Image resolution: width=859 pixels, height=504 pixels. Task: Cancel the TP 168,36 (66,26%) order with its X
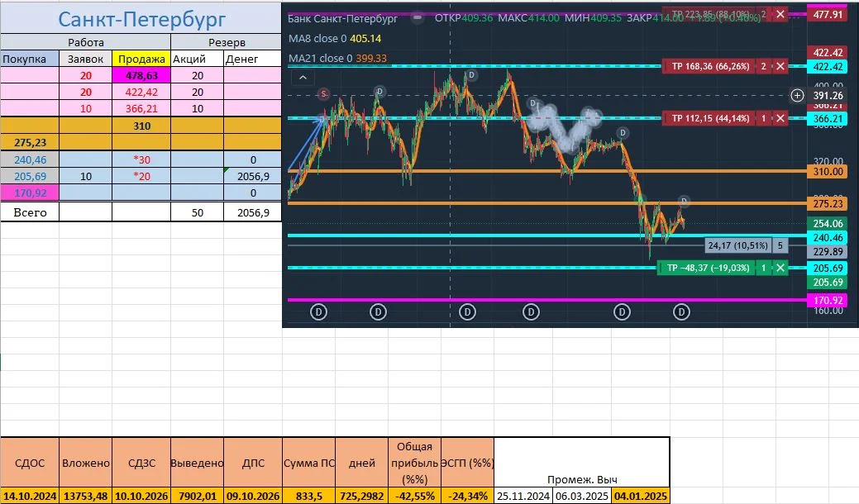tap(780, 66)
